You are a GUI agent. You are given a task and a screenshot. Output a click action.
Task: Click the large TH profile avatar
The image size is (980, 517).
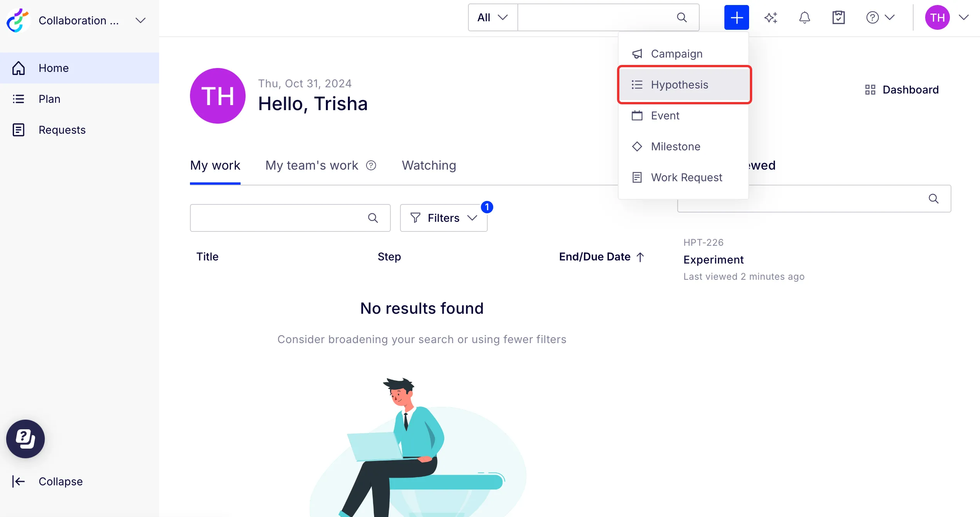click(x=218, y=96)
